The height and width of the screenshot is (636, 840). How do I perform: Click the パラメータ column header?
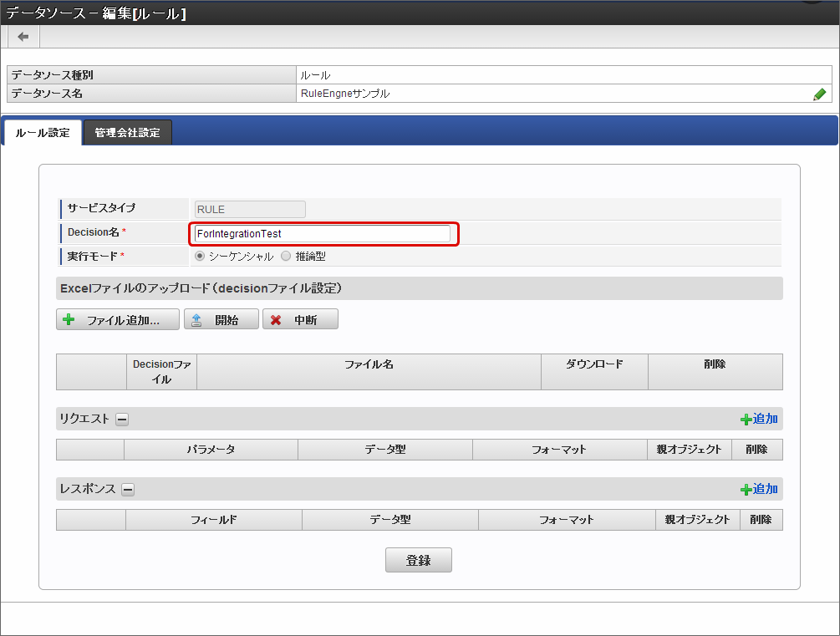pos(211,450)
